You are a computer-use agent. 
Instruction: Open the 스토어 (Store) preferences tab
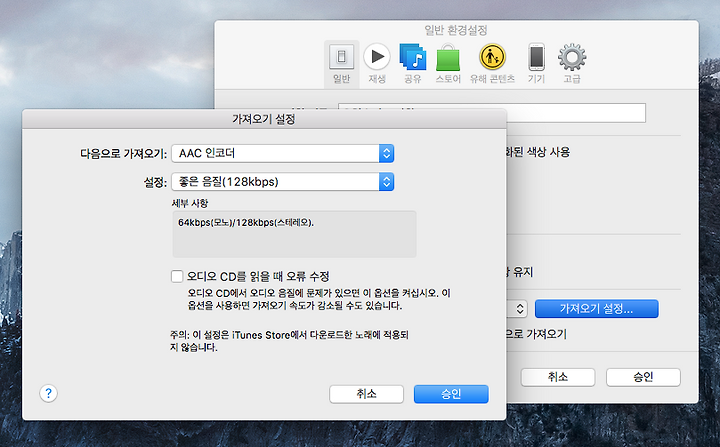pos(448,64)
